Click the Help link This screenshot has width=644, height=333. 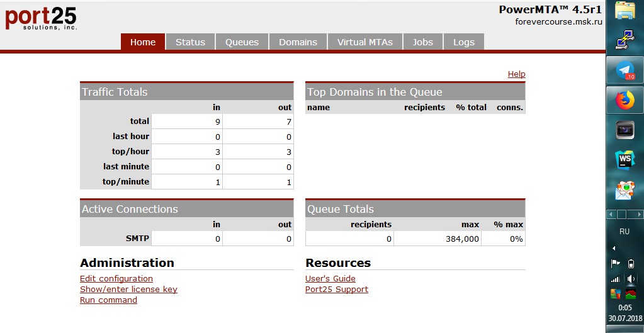(x=516, y=74)
